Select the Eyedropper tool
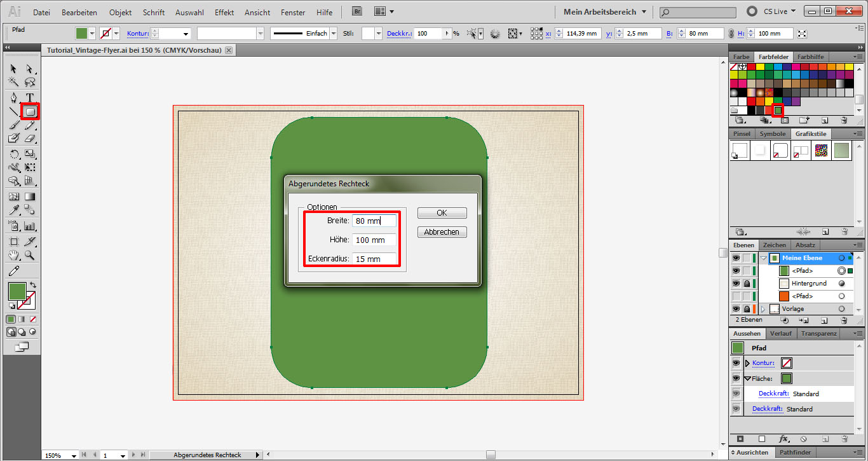868x461 pixels. pos(14,210)
